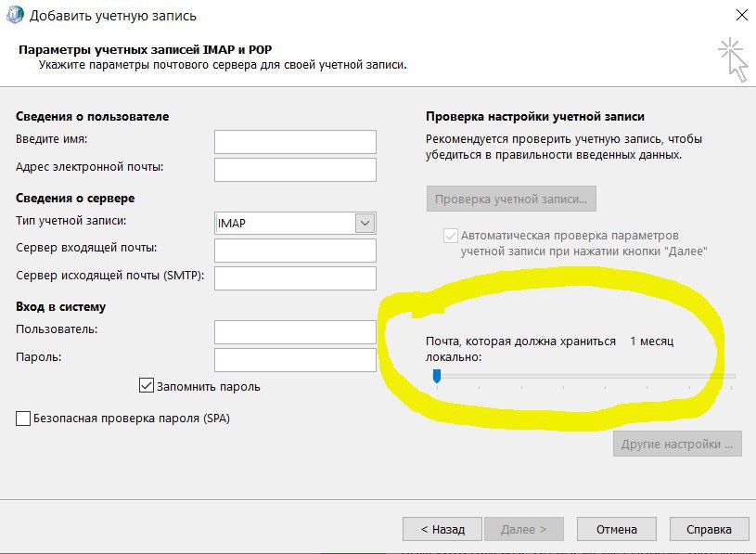
Task: Click 'Почта, которая должна храниться локально' label
Action: point(520,349)
